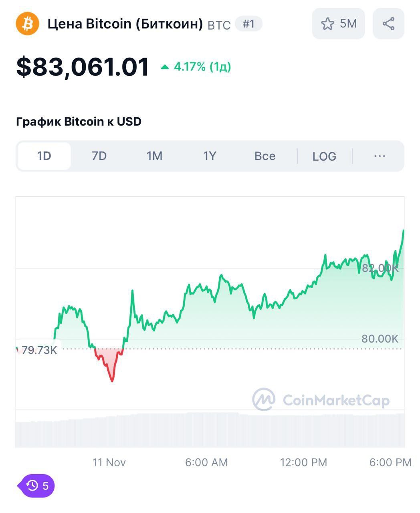Click the volume bars below chart
Screen dimensions: 420x513
(x=210, y=430)
